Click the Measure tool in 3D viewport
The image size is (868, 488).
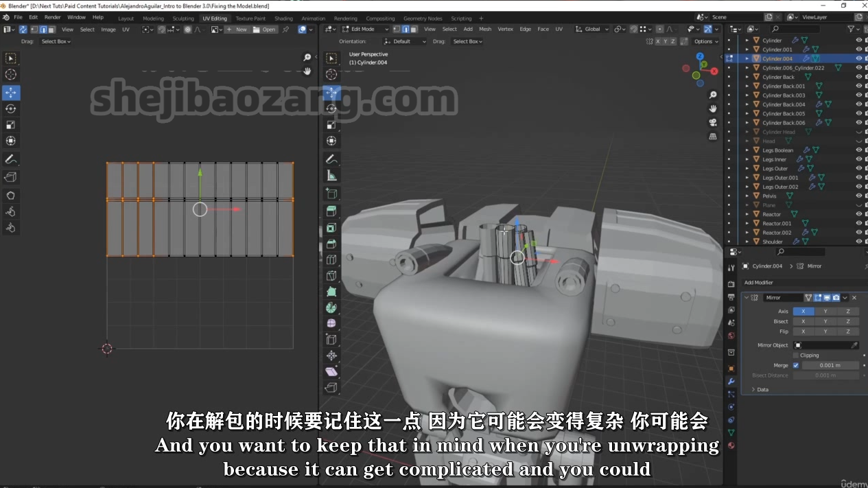pyautogui.click(x=331, y=176)
